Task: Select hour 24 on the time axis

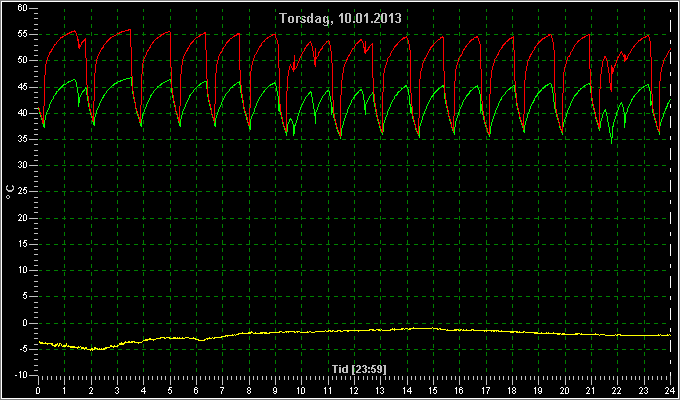Action: tap(670, 390)
